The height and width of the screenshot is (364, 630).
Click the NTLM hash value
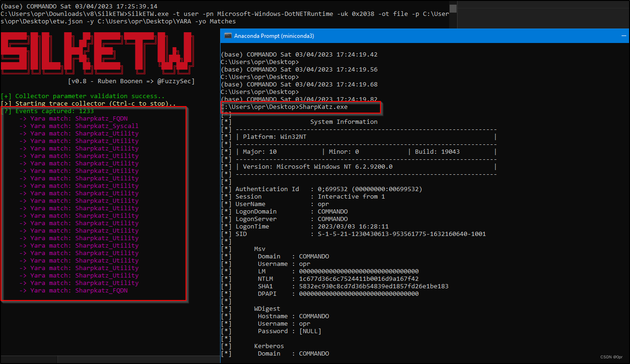pyautogui.click(x=359, y=279)
